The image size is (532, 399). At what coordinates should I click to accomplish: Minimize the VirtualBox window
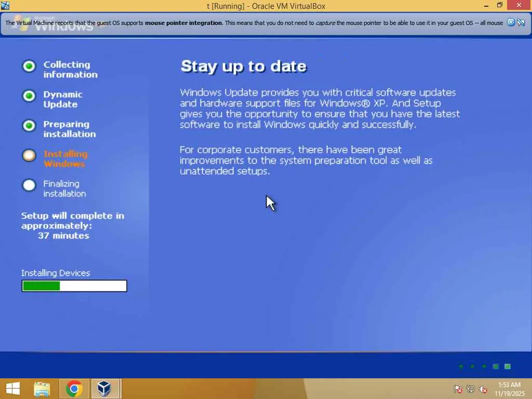coord(486,5)
